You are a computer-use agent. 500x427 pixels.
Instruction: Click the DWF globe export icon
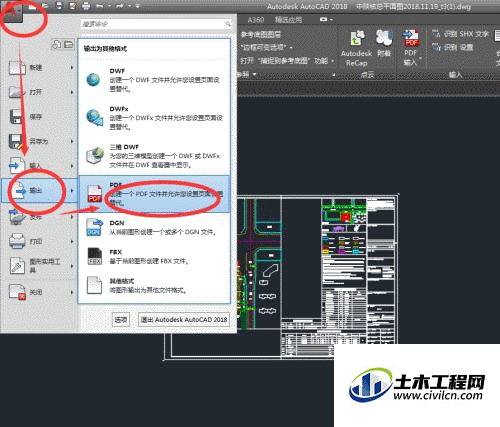[x=93, y=80]
